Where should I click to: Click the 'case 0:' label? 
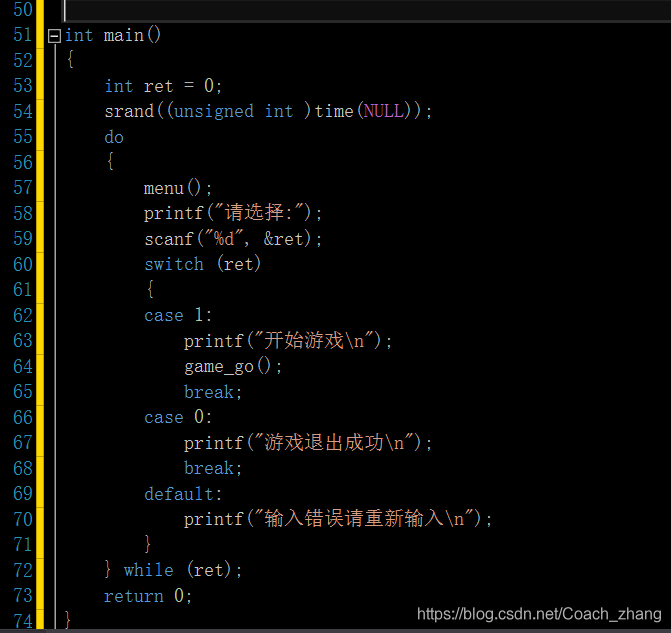(x=178, y=417)
